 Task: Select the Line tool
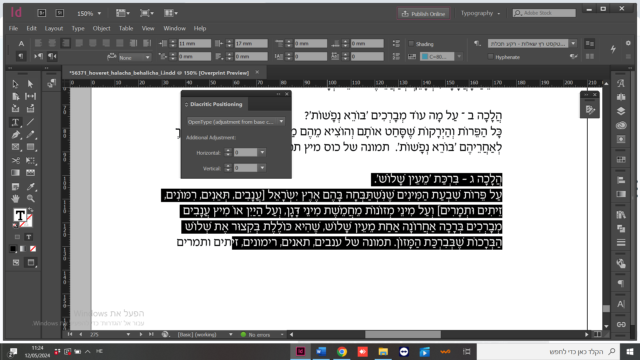(30, 122)
